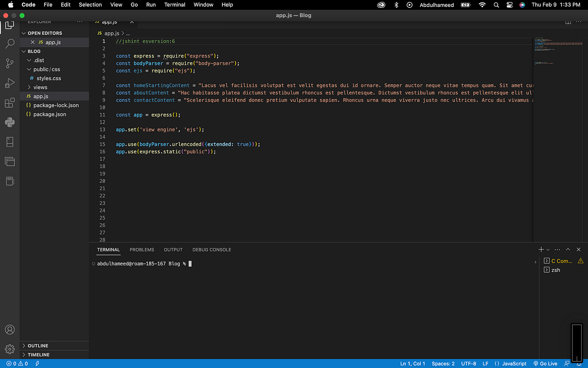Open Wi-Fi status menu

click(482, 5)
